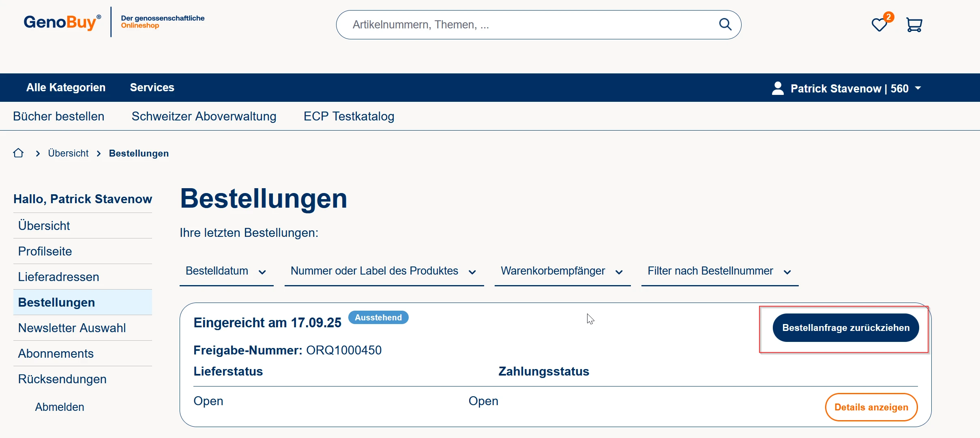Open the wishlist heart icon
This screenshot has width=980, height=438.
879,25
